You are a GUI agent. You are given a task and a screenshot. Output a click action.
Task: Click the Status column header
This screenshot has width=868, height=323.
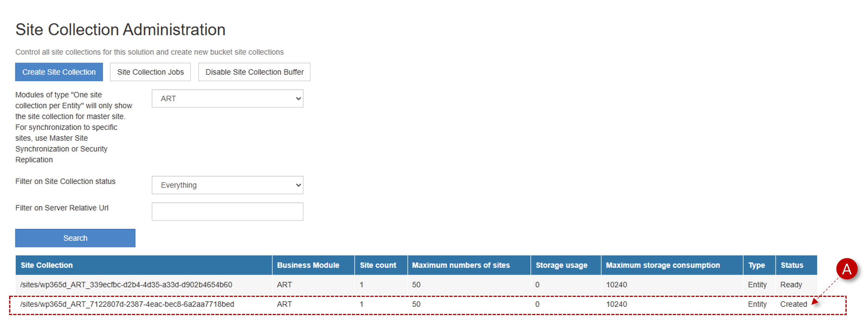click(x=792, y=265)
